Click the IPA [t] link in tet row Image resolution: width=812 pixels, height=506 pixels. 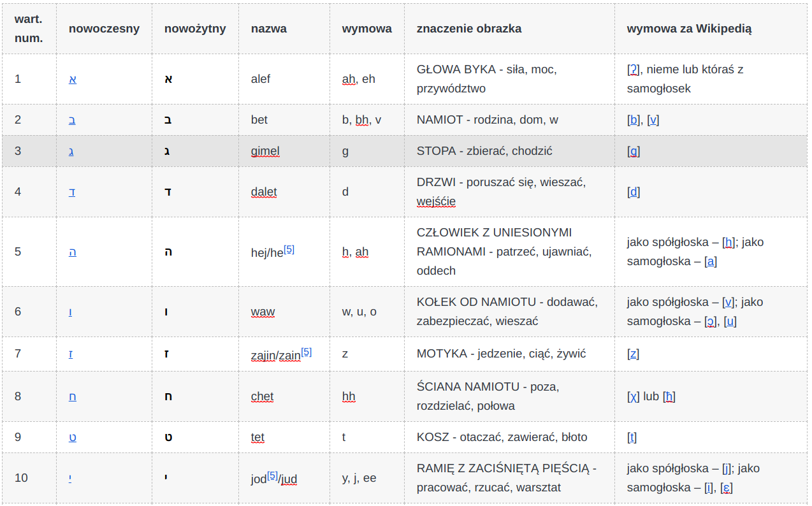[632, 437]
